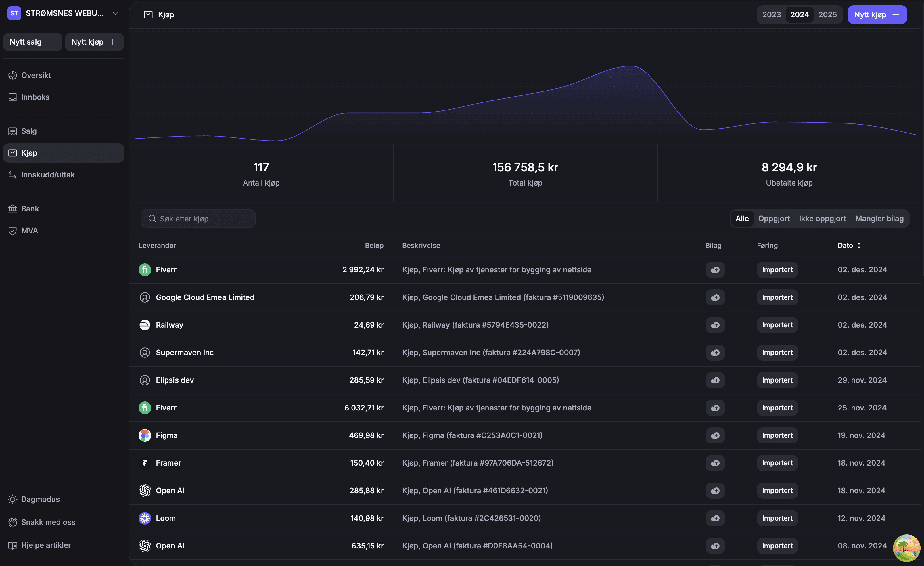924x566 pixels.
Task: Upload bilag for Framer purchase
Action: (x=715, y=463)
